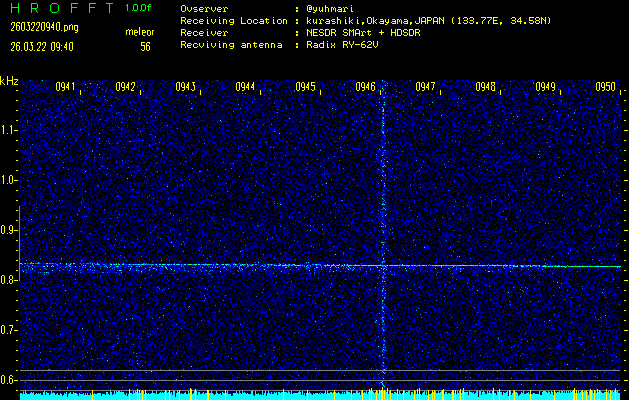Select the 0946 time marker
Screen dimensions: 629x400
click(x=366, y=87)
